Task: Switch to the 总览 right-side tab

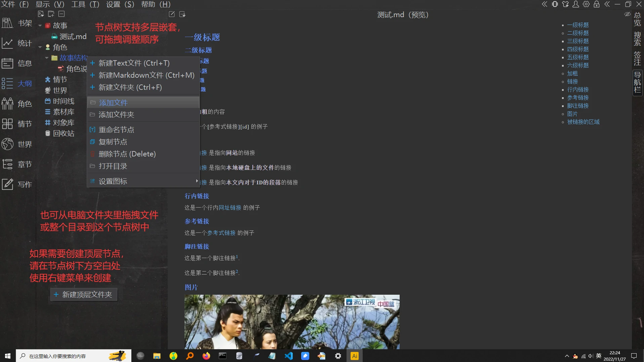Action: 637,20
